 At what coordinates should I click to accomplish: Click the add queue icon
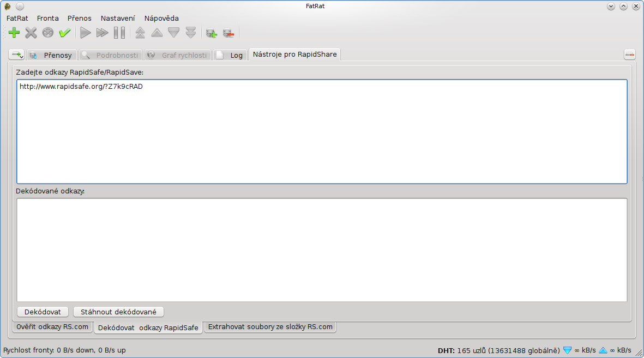point(212,33)
